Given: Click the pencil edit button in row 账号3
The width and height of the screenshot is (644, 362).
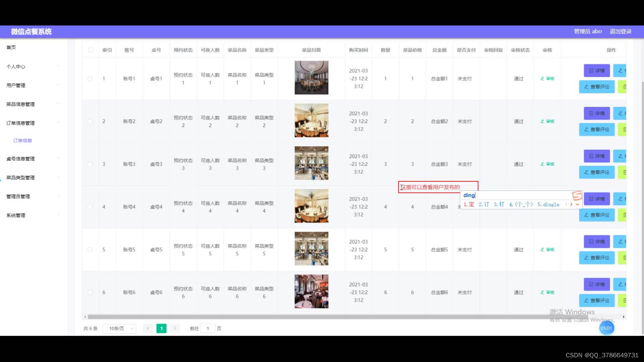Looking at the screenshot, I should click(x=620, y=156).
